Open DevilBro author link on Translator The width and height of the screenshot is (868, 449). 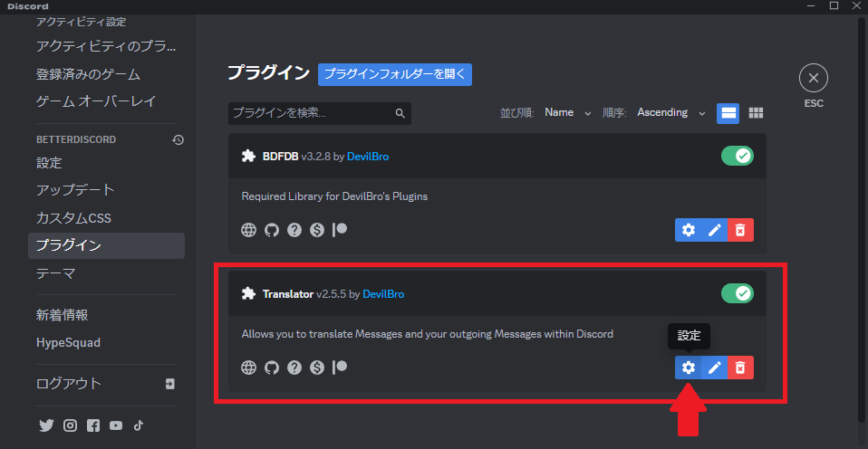(383, 294)
